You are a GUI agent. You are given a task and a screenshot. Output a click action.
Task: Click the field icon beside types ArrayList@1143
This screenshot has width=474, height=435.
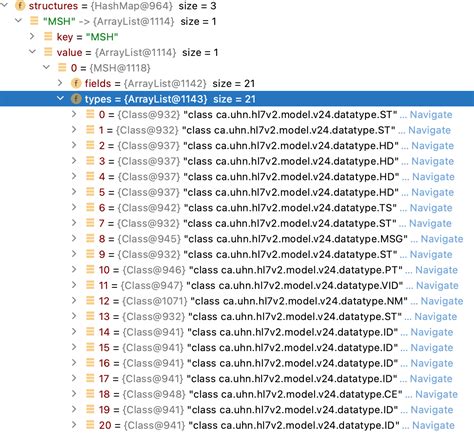(x=76, y=99)
